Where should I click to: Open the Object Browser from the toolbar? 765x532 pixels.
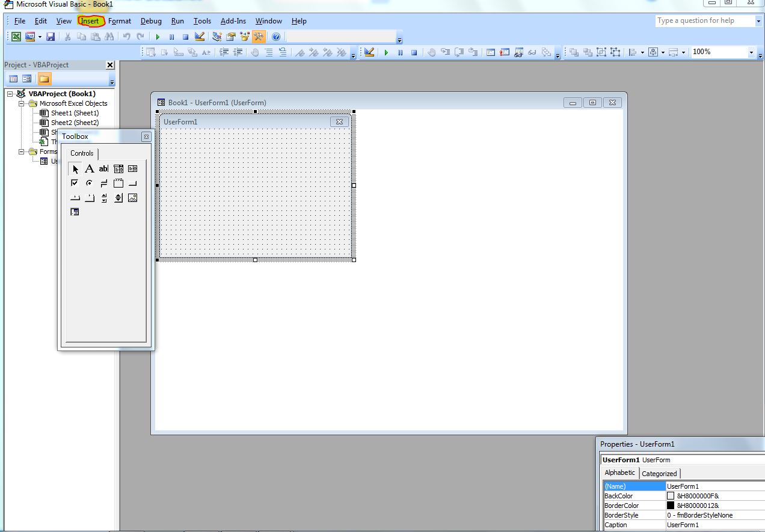pos(243,37)
